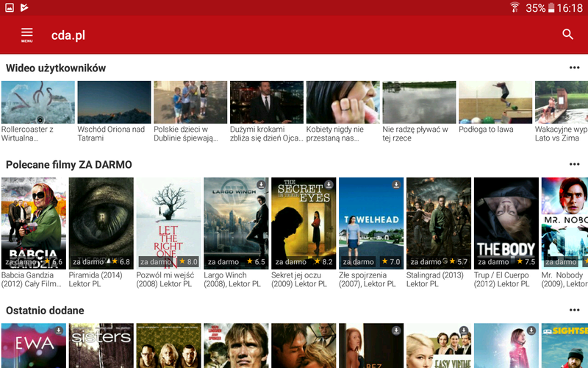Tap the image notification icon in status bar
588x368 pixels.
pos(10,7)
